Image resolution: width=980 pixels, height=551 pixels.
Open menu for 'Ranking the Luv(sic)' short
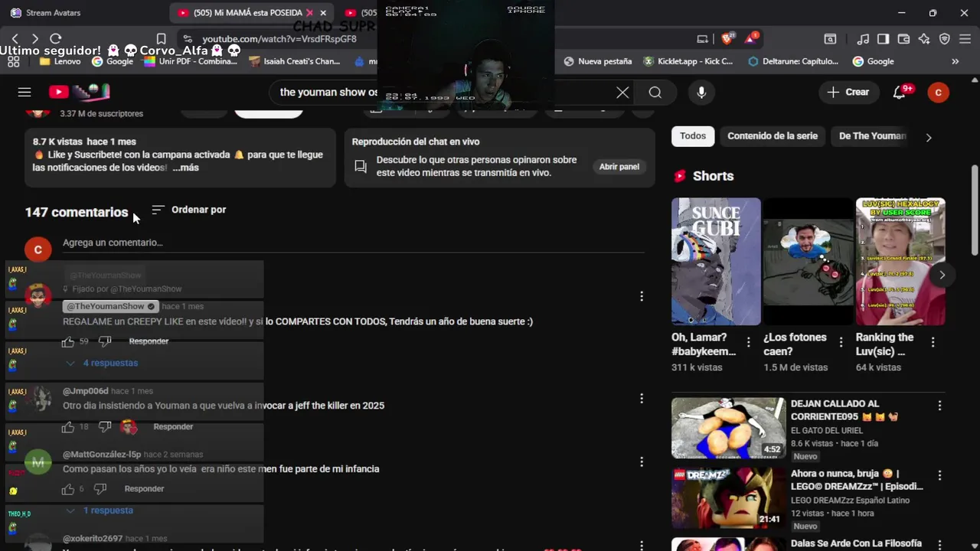point(933,342)
